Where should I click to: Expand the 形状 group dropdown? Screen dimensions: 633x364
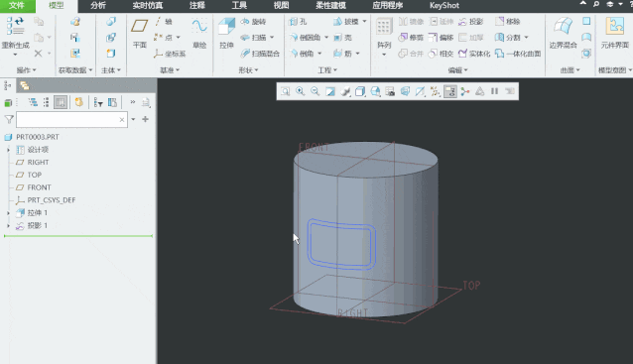coord(248,70)
